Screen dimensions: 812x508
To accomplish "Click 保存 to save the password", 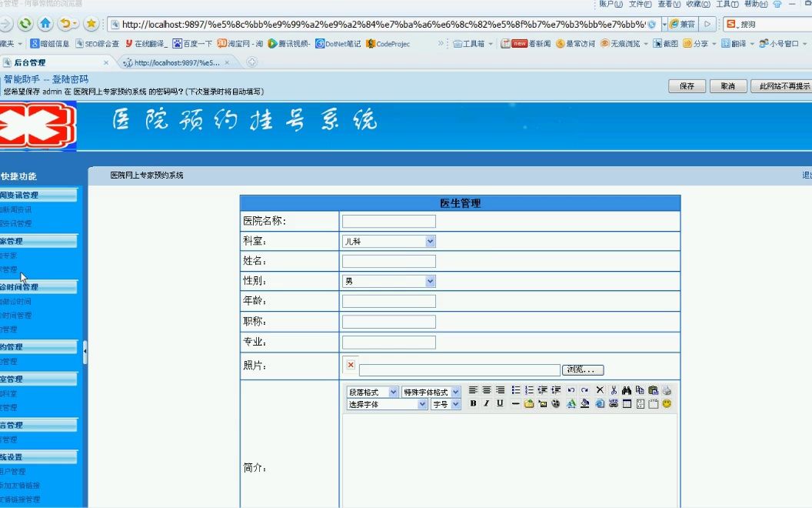I will [687, 86].
